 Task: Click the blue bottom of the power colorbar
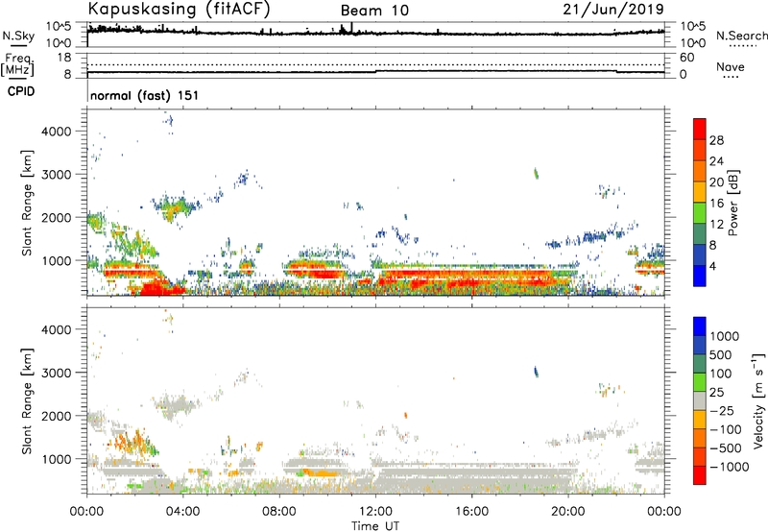click(700, 276)
